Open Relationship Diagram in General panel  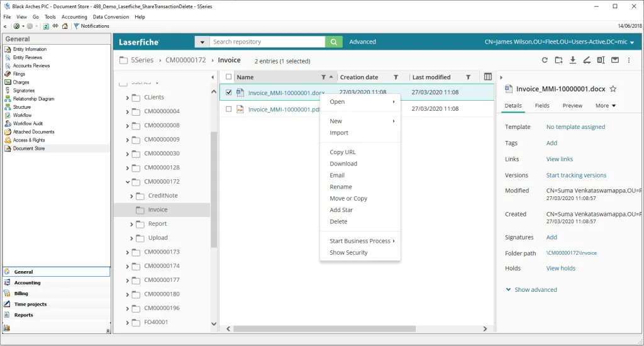click(x=33, y=99)
